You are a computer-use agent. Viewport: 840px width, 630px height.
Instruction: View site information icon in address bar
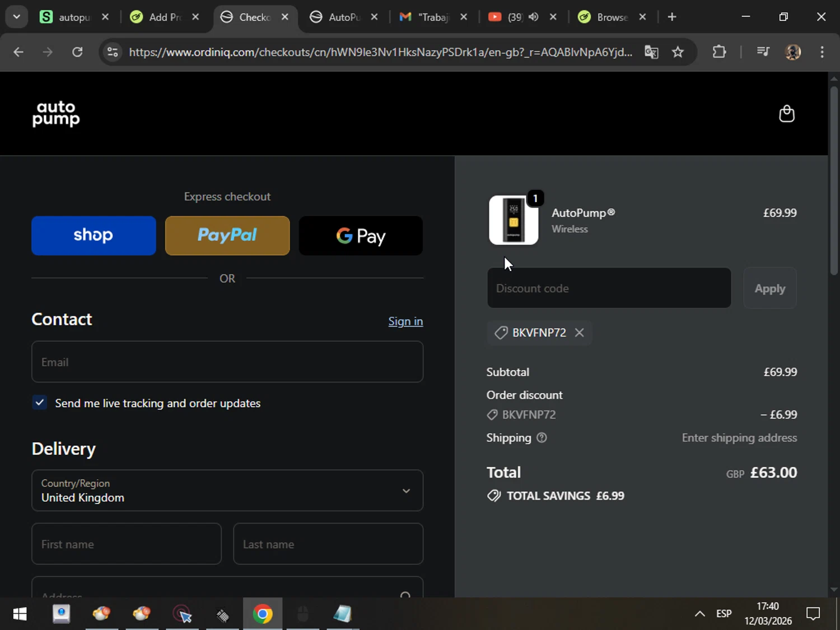tap(113, 52)
